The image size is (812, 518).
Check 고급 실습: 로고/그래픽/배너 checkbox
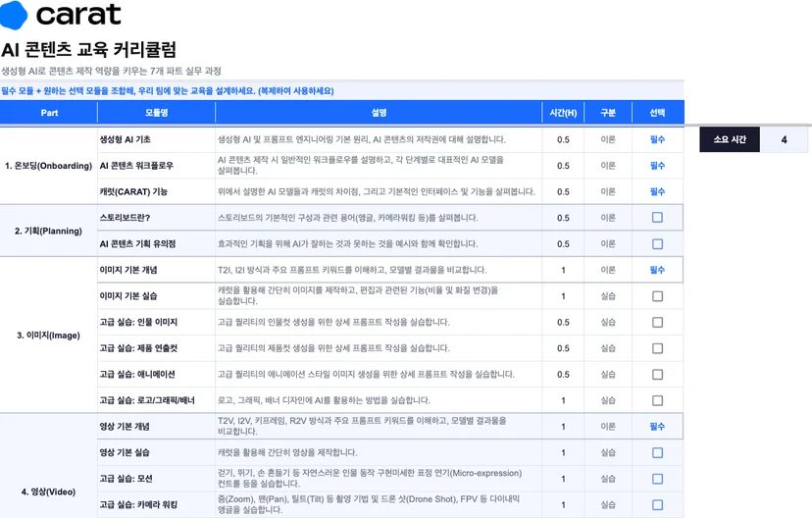pos(657,400)
